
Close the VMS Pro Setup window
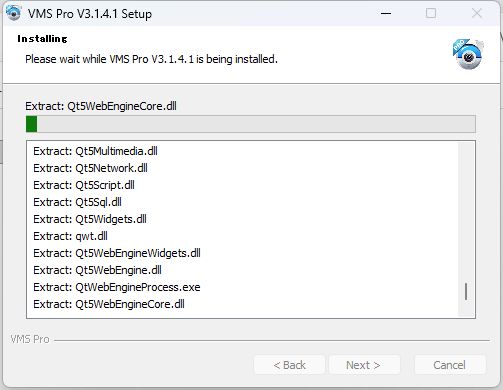tap(477, 13)
